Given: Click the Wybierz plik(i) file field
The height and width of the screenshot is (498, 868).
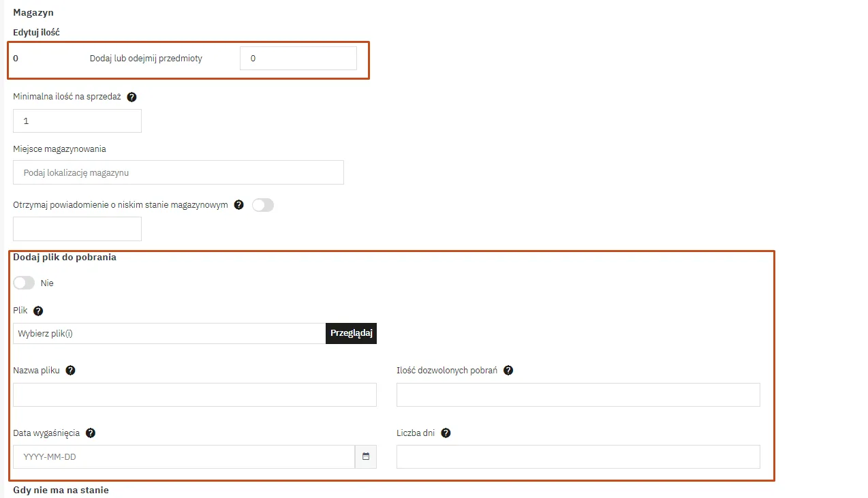Looking at the screenshot, I should (x=169, y=334).
